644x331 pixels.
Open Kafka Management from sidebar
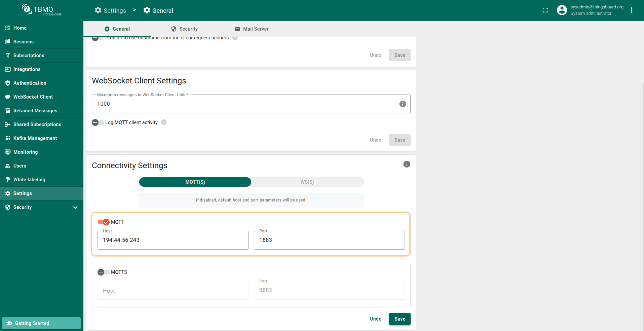point(35,138)
